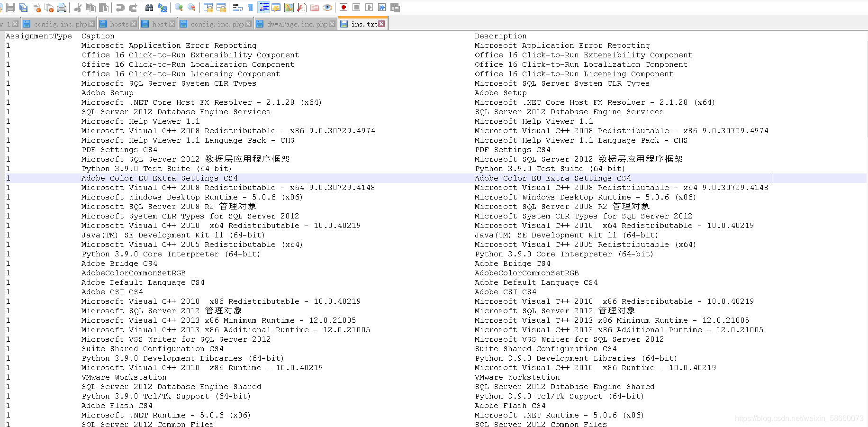Click Save recorded macro icon
The height and width of the screenshot is (427, 868).
tap(395, 8)
